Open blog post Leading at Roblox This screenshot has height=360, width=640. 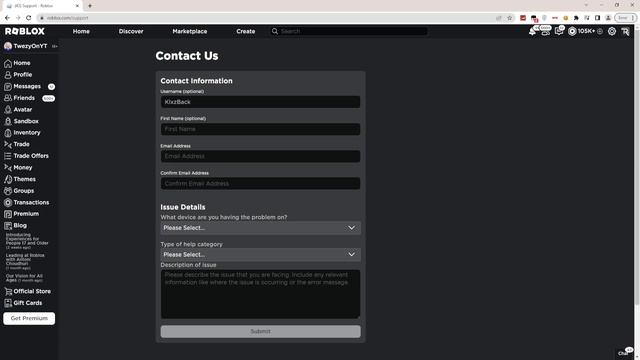point(25,261)
